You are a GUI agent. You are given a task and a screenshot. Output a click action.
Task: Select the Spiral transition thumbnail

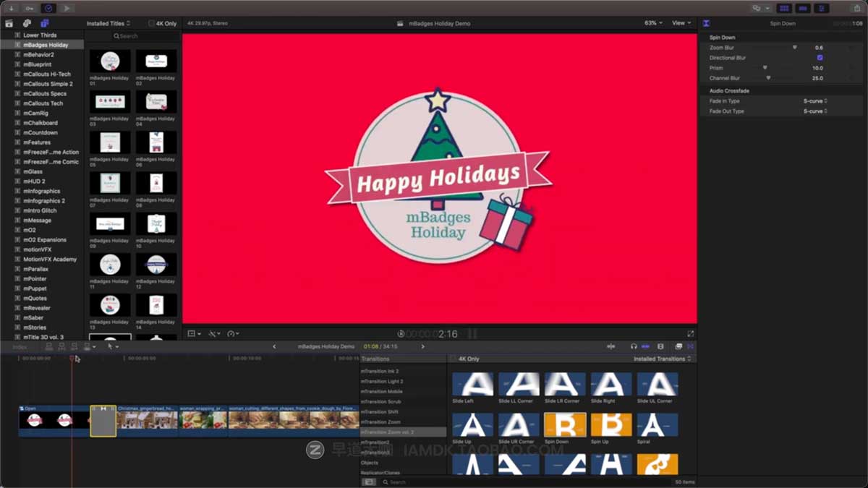point(658,424)
